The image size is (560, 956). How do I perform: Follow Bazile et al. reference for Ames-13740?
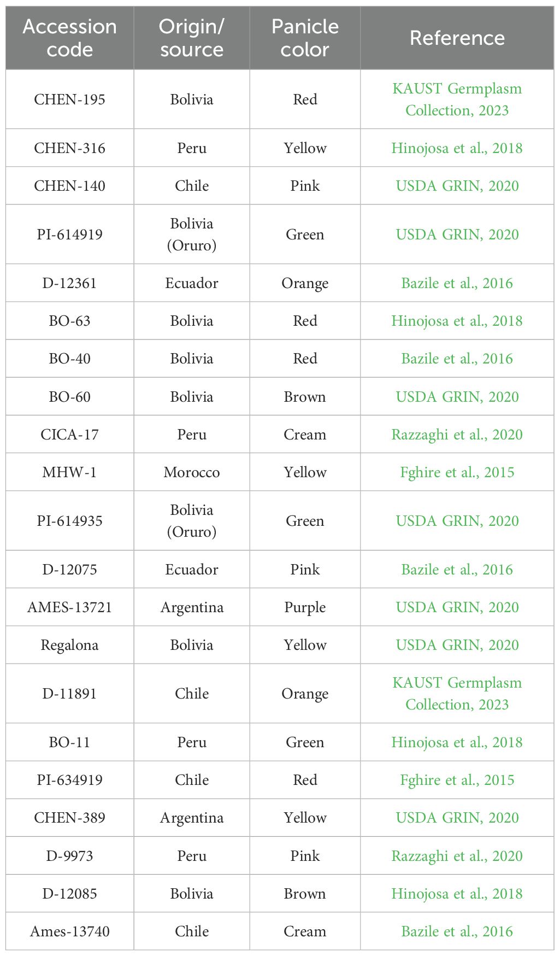point(457,931)
